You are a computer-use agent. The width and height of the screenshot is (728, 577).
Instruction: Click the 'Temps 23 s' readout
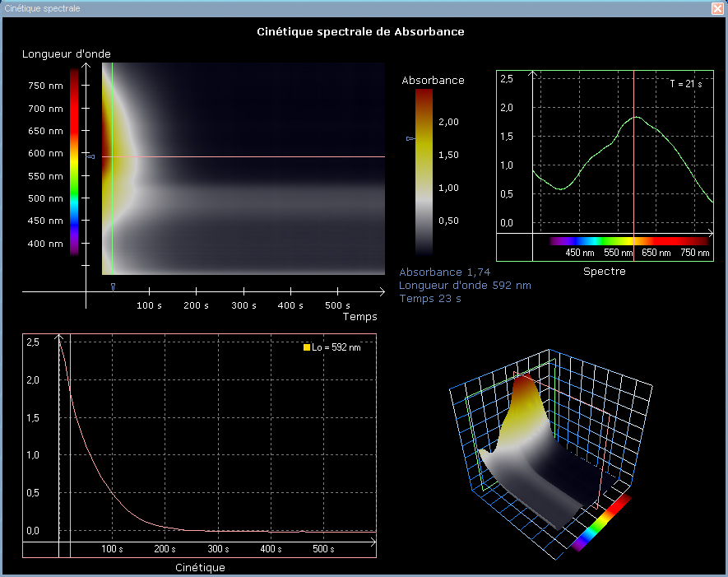(x=430, y=298)
